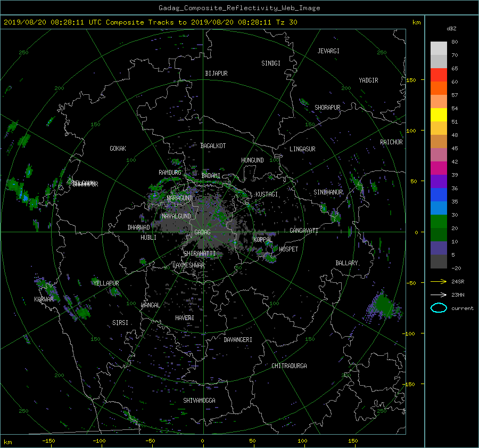Click the DHARWAD city label
The height and width of the screenshot is (448, 479).
[139, 227]
